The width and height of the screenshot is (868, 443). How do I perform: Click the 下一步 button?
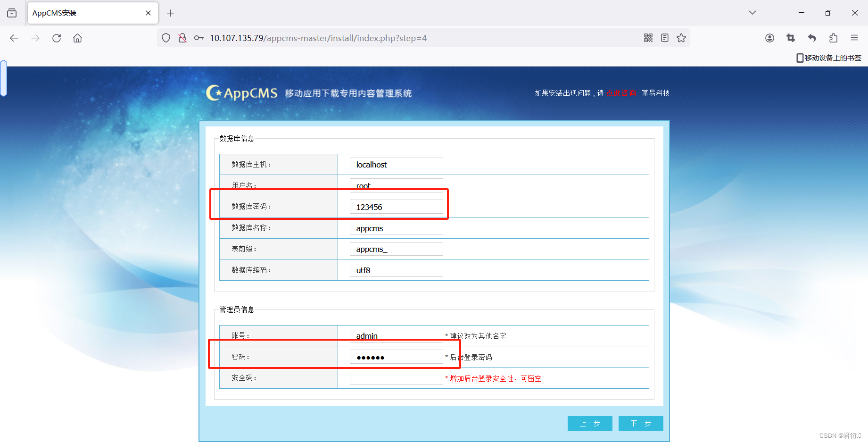tap(641, 423)
